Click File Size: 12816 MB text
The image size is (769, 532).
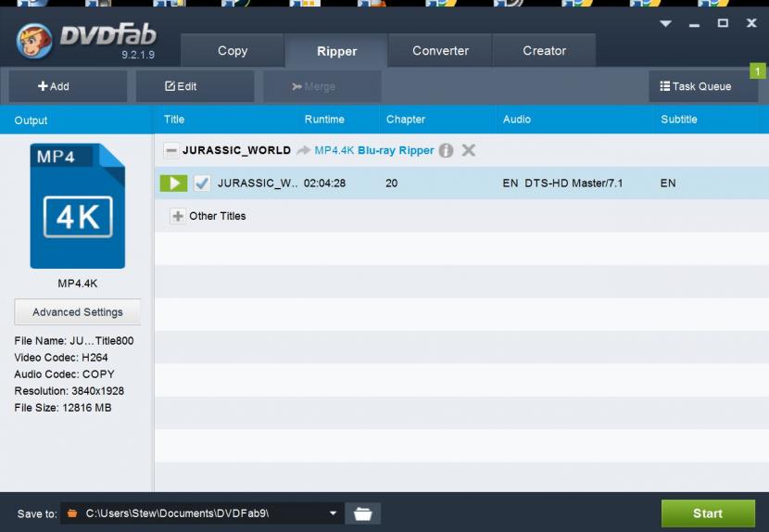coord(63,408)
